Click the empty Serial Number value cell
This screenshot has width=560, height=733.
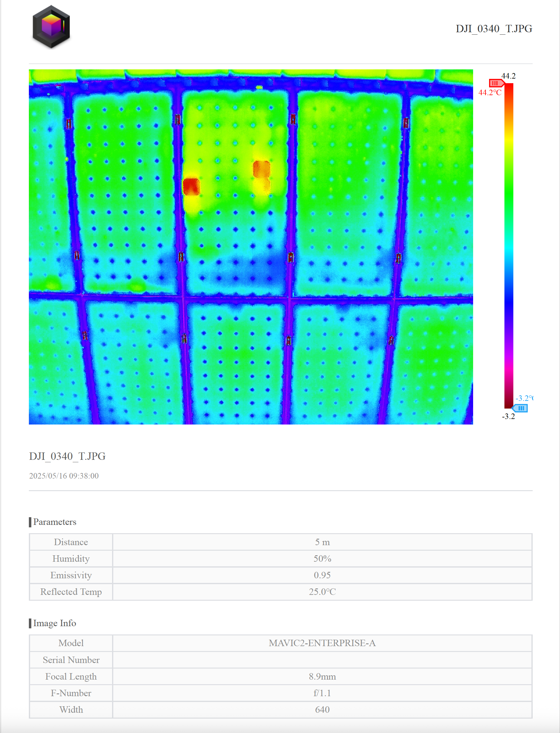click(322, 660)
